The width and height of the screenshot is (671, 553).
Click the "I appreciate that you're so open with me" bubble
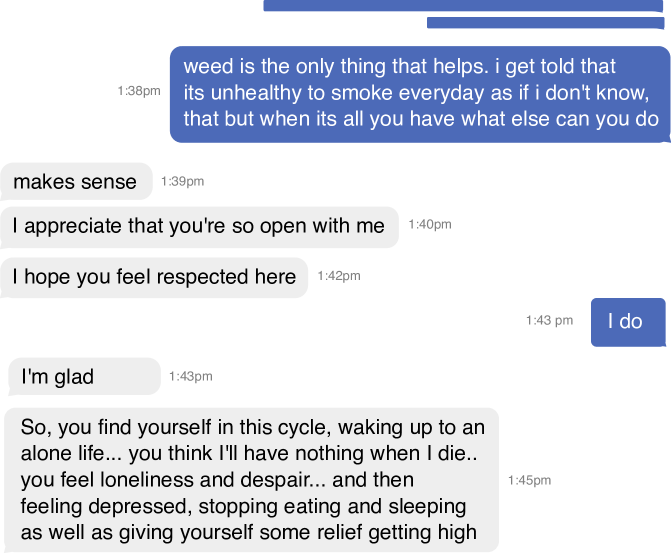tap(198, 226)
